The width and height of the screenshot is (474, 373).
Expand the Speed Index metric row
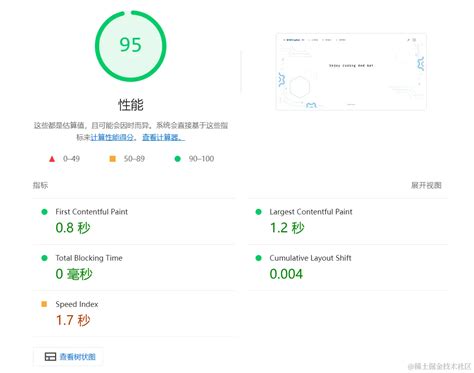pyautogui.click(x=134, y=314)
